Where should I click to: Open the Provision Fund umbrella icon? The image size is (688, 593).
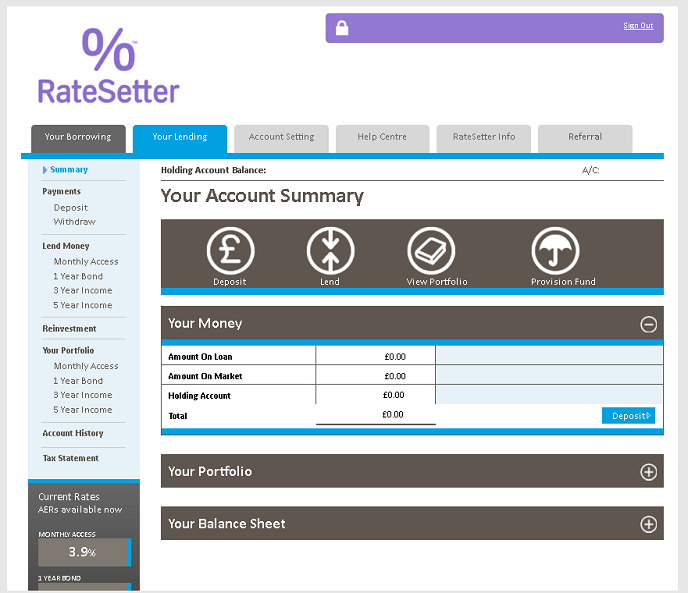pyautogui.click(x=555, y=251)
